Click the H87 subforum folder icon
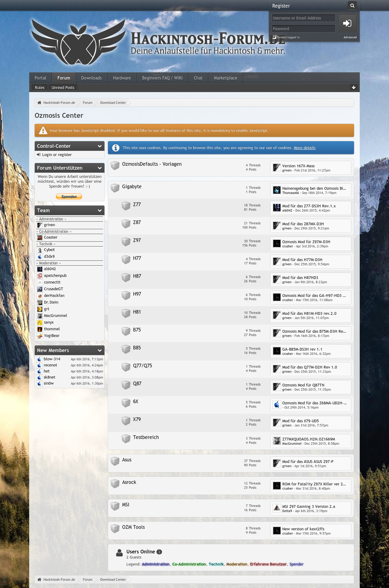 click(x=126, y=277)
